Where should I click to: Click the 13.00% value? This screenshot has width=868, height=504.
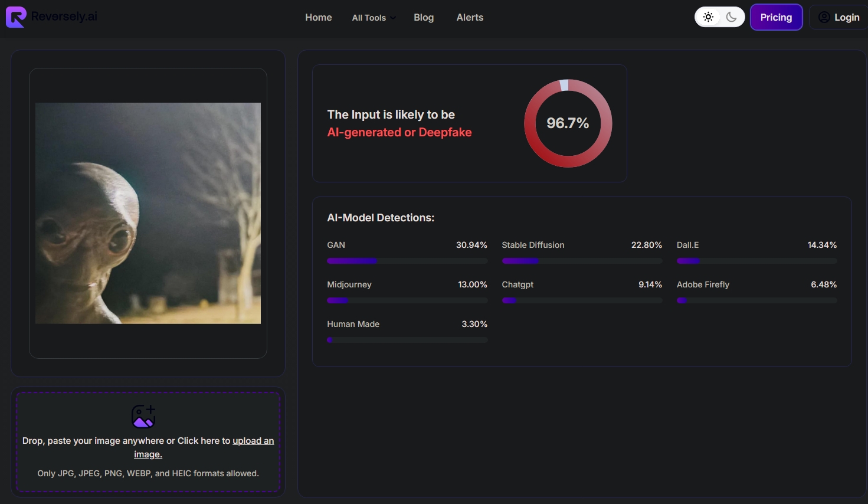click(x=473, y=284)
